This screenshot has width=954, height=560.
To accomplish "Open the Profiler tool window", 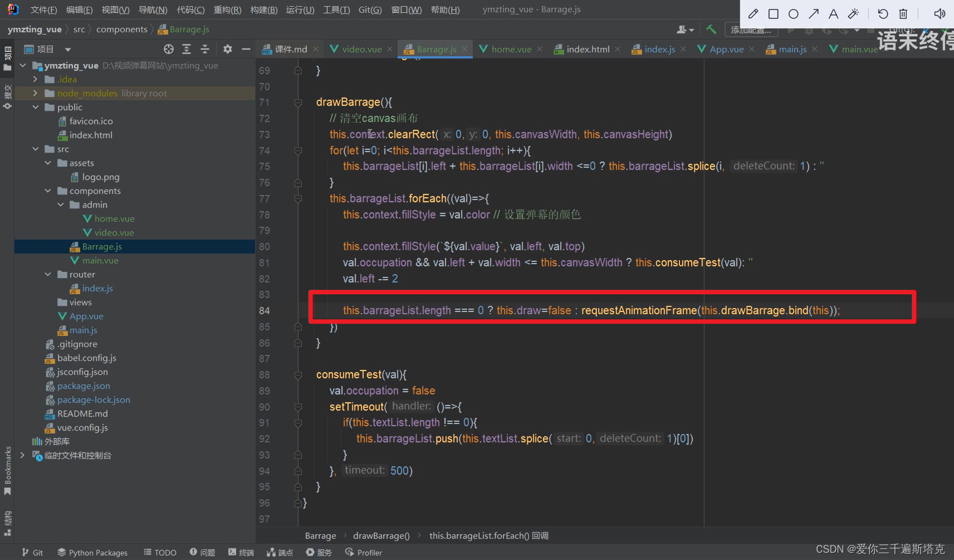I will click(364, 552).
